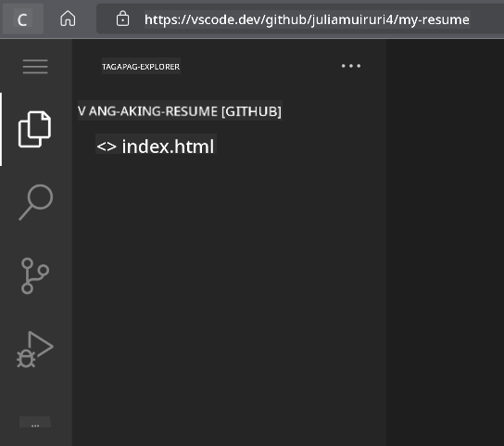504x446 pixels.
Task: Click the index.html file type icon
Action: [107, 147]
